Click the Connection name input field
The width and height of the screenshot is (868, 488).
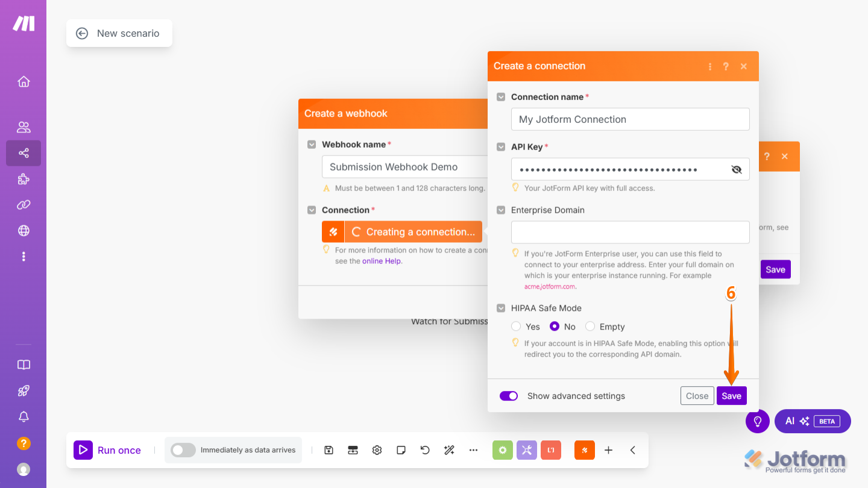630,119
